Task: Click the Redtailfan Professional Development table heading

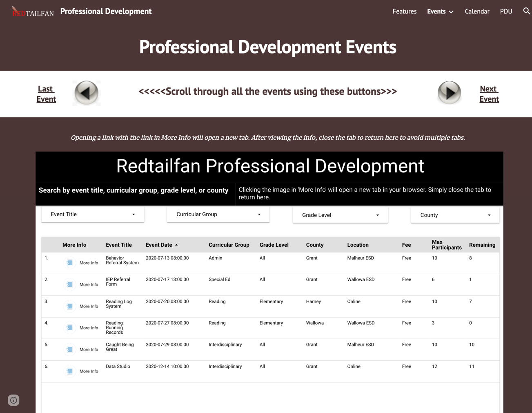Action: click(270, 166)
